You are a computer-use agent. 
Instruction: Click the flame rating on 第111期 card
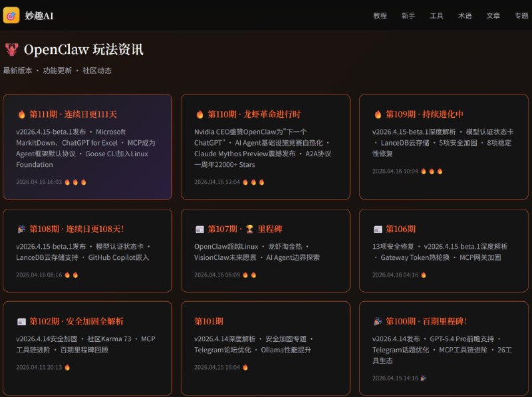[x=75, y=182]
